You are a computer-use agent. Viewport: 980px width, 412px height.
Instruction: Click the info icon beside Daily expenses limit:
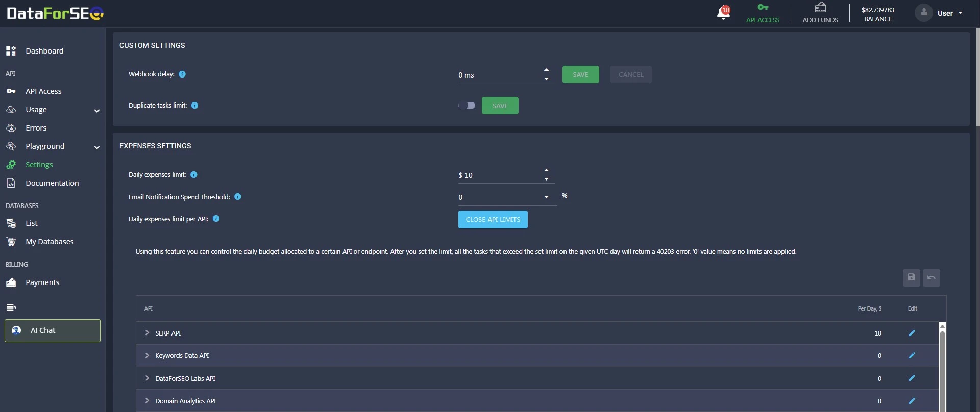[194, 175]
